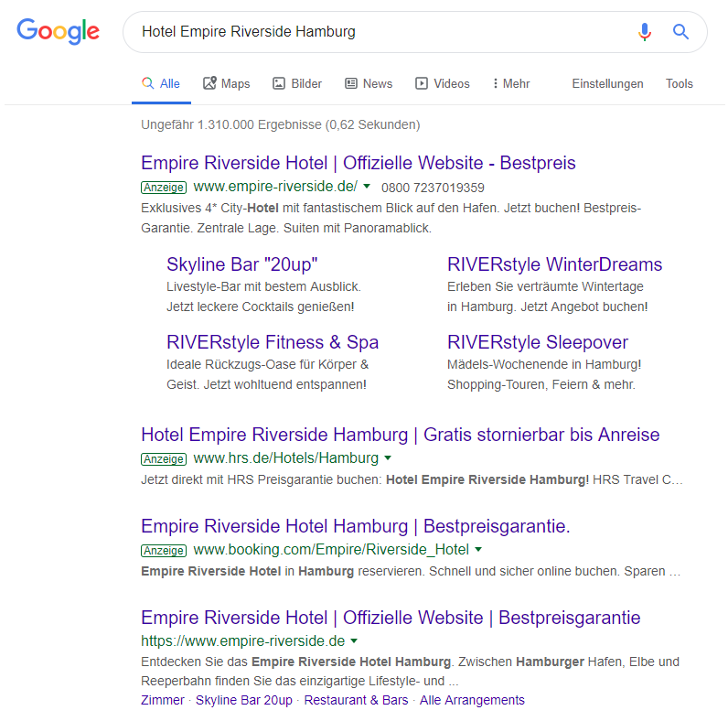Switch to the Bilder tab
This screenshot has width=728, height=721.
297,83
